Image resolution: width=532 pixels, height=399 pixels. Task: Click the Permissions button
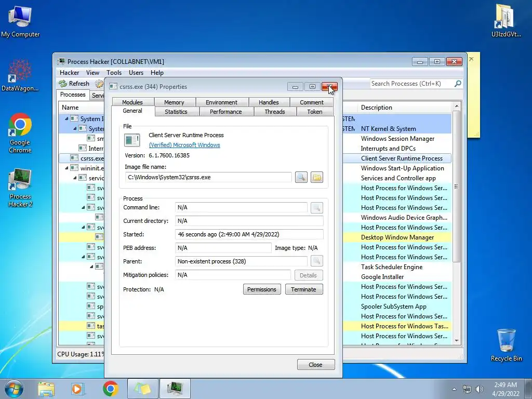pos(262,289)
